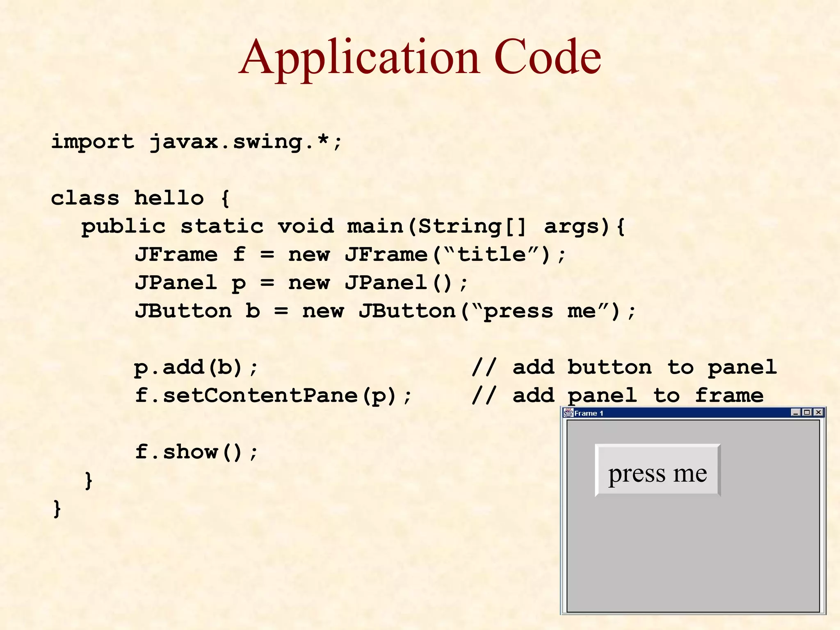
Task: Click the '// add button to panel' comment
Action: point(624,367)
